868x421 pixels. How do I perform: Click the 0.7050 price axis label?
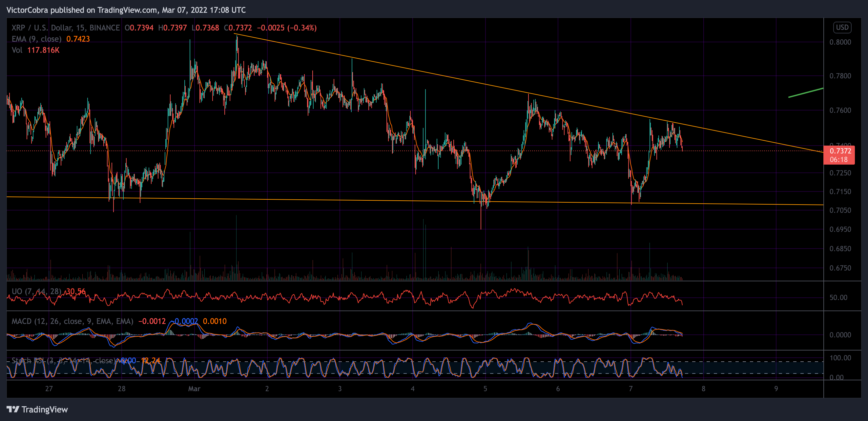(840, 210)
